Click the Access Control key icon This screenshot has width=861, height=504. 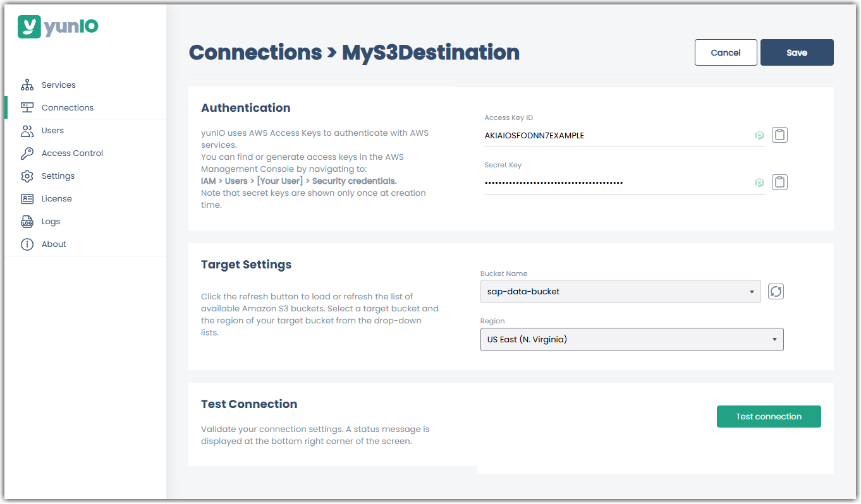pos(28,153)
